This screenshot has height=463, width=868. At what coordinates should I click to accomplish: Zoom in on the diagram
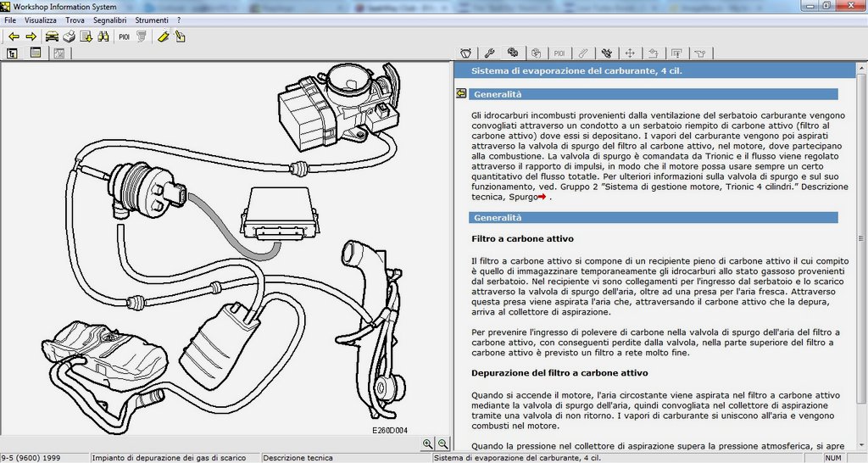tap(427, 443)
